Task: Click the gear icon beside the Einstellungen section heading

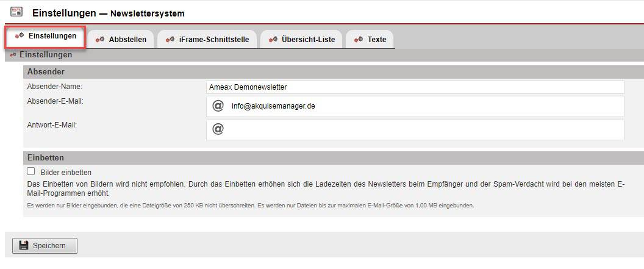Action: pos(13,55)
